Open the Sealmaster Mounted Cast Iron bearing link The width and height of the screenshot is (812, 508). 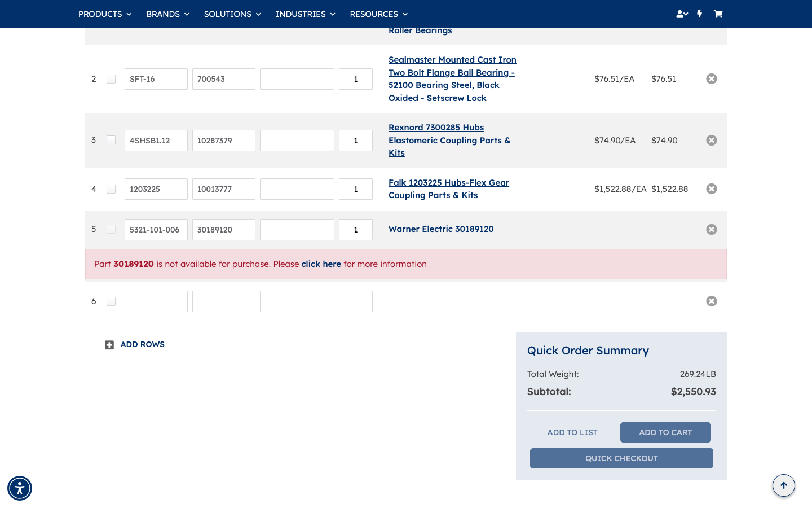click(x=452, y=79)
